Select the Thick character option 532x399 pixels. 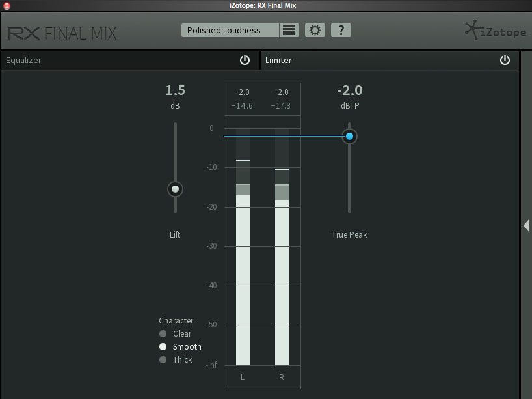[x=163, y=360]
